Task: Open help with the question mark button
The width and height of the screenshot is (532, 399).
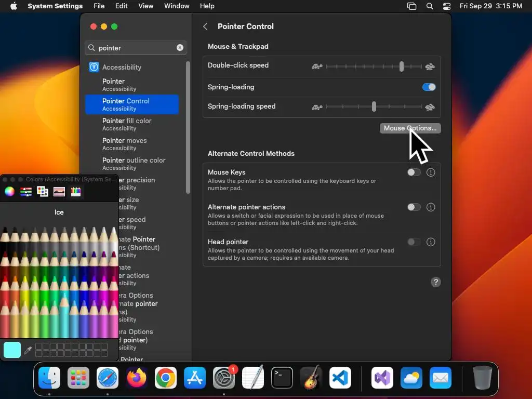Action: point(436,282)
